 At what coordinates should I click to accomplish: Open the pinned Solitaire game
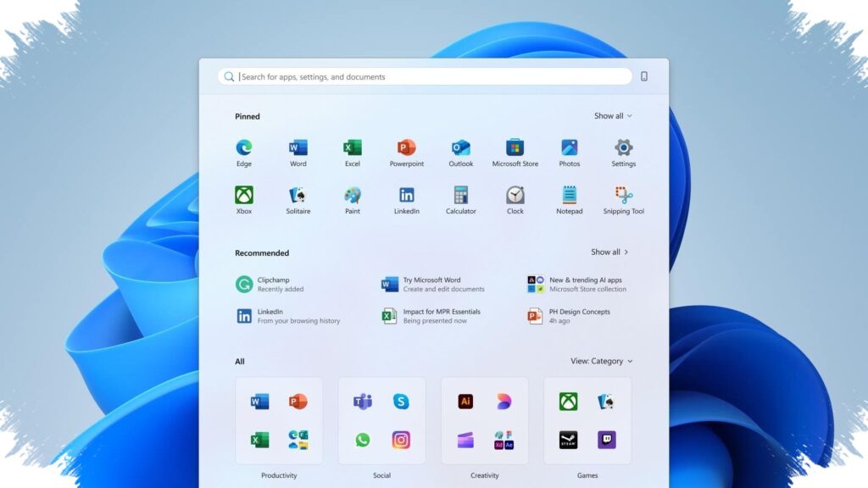[x=298, y=200]
